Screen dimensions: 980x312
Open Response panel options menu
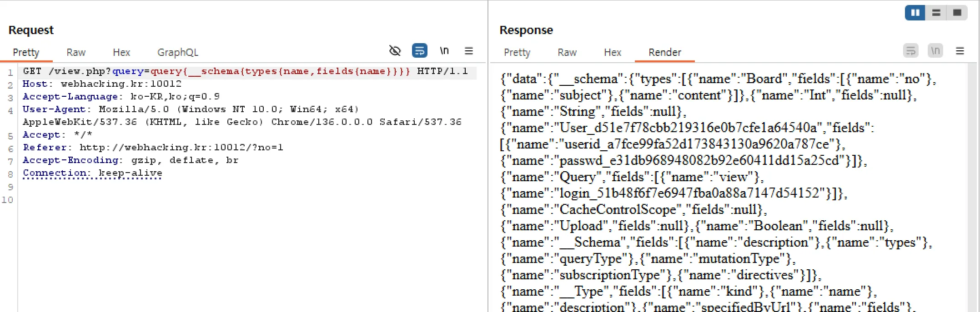click(960, 51)
